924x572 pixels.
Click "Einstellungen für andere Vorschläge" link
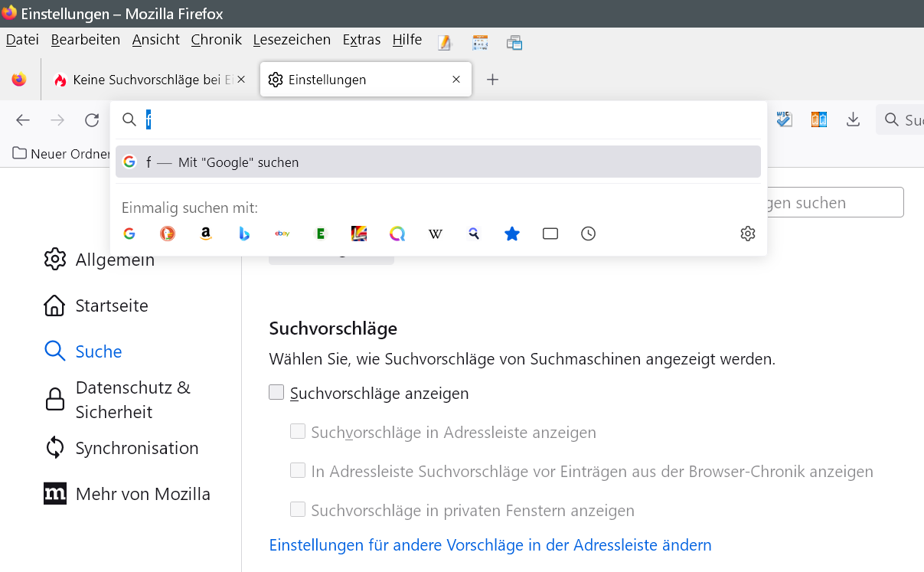pos(490,545)
